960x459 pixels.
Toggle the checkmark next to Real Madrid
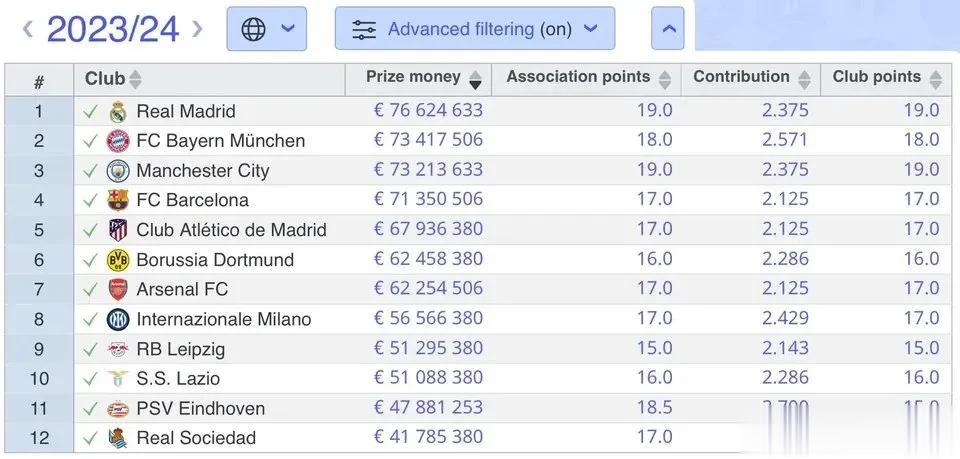click(91, 111)
